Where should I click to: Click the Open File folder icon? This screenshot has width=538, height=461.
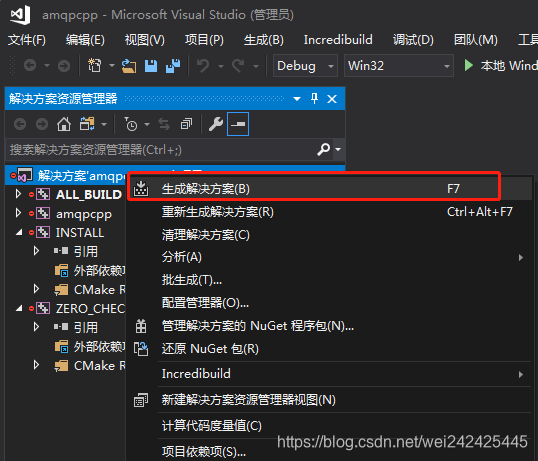129,66
